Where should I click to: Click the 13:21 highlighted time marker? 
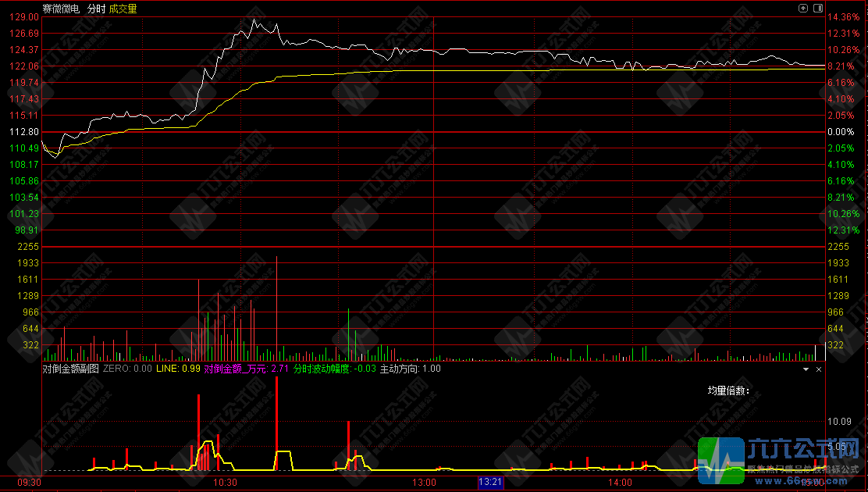click(490, 483)
